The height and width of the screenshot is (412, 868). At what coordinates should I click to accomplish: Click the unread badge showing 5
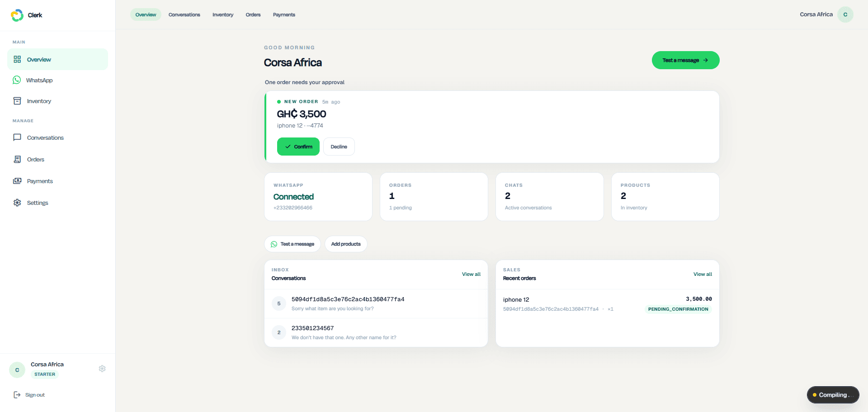pyautogui.click(x=279, y=303)
